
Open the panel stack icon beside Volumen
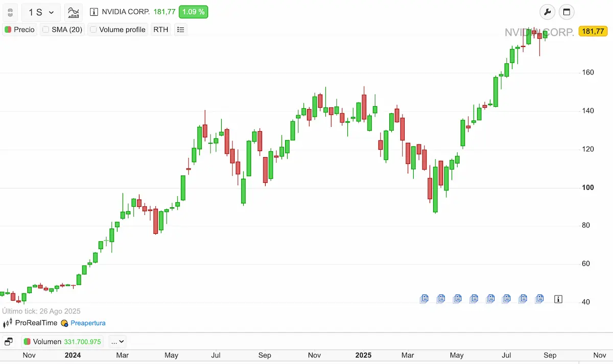click(9, 342)
